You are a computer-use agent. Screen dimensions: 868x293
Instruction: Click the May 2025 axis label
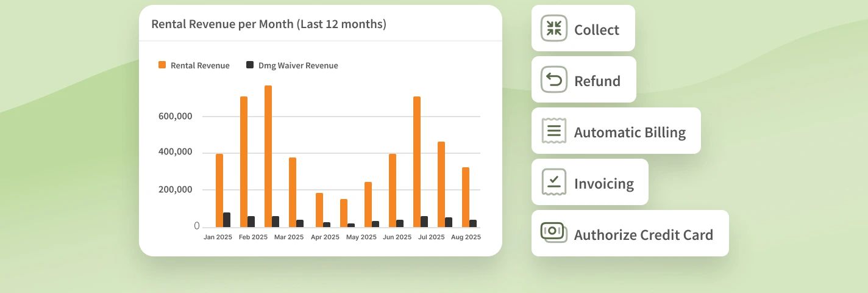(x=361, y=237)
